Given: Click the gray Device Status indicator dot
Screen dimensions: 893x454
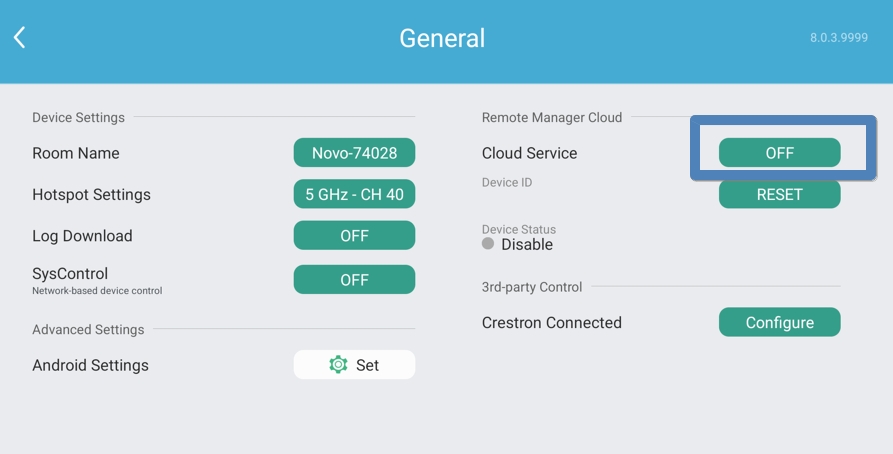Looking at the screenshot, I should pyautogui.click(x=488, y=244).
